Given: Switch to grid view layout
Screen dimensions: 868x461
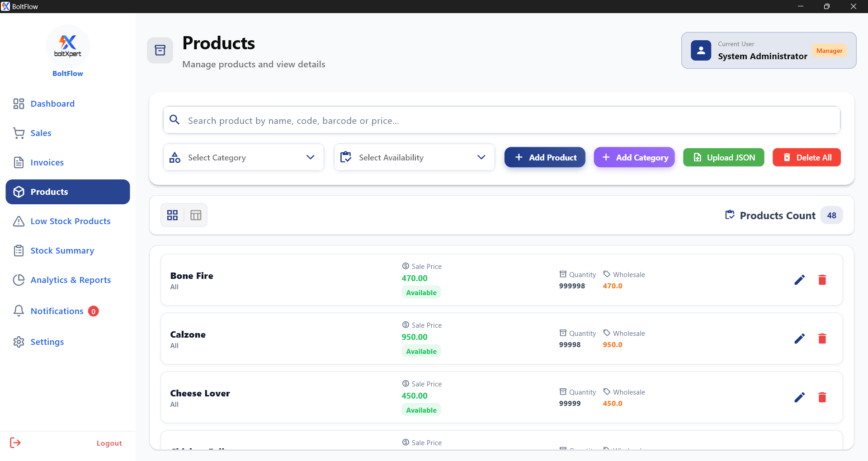Looking at the screenshot, I should pos(172,215).
